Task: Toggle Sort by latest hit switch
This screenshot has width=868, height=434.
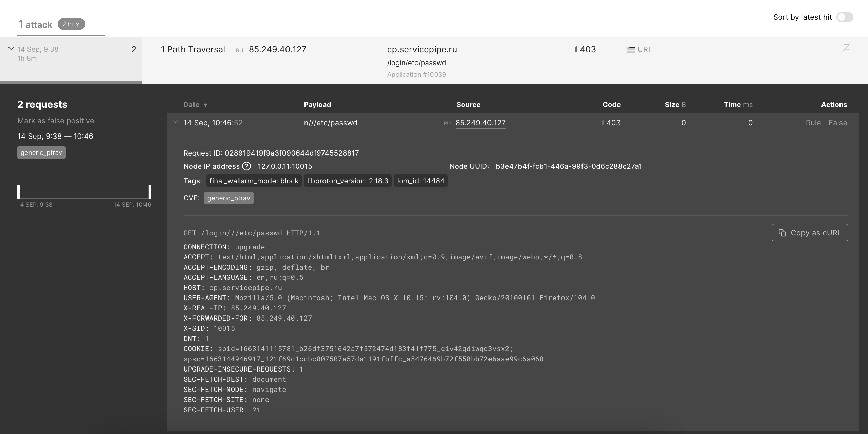Action: [844, 17]
